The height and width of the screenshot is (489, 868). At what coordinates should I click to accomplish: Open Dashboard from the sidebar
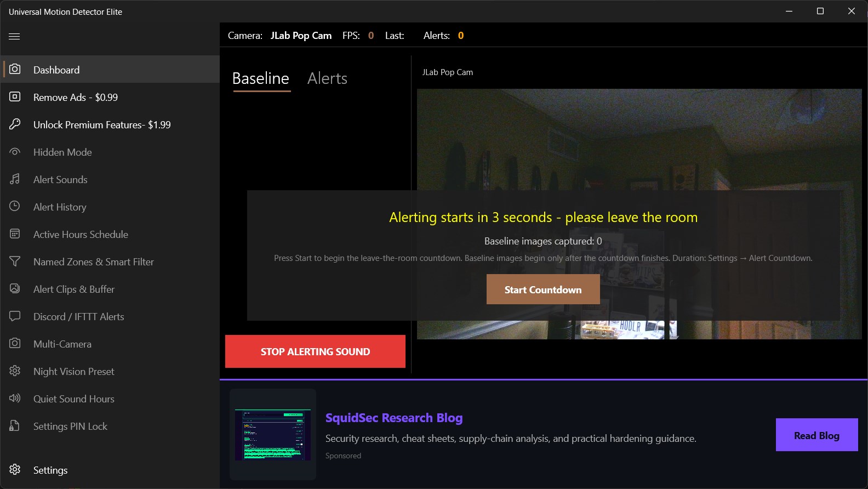click(x=110, y=70)
